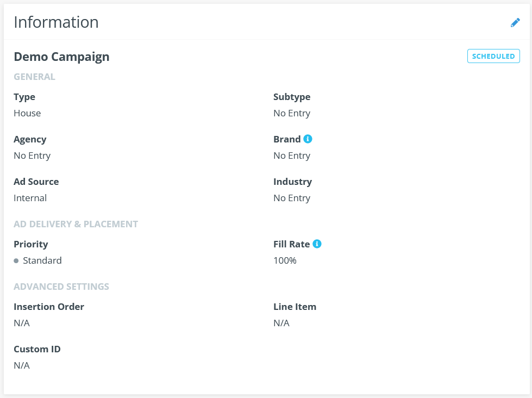Select the Internal ad source value
Screen dimensions: 532x398
point(30,198)
